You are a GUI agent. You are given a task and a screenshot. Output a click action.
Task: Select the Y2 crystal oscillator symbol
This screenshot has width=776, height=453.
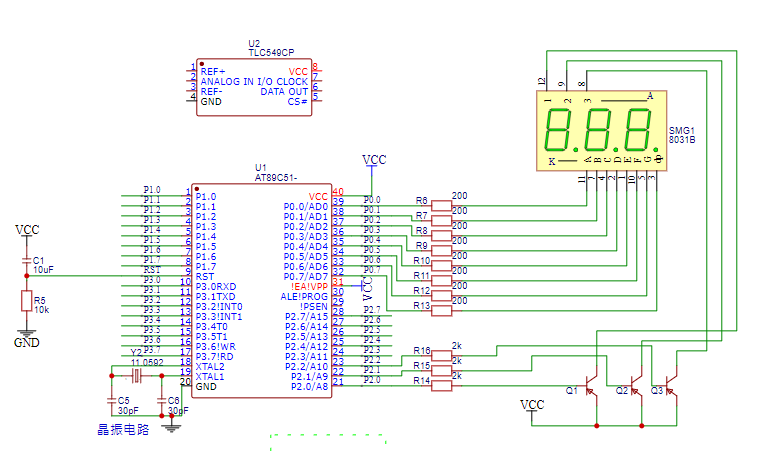(x=137, y=376)
